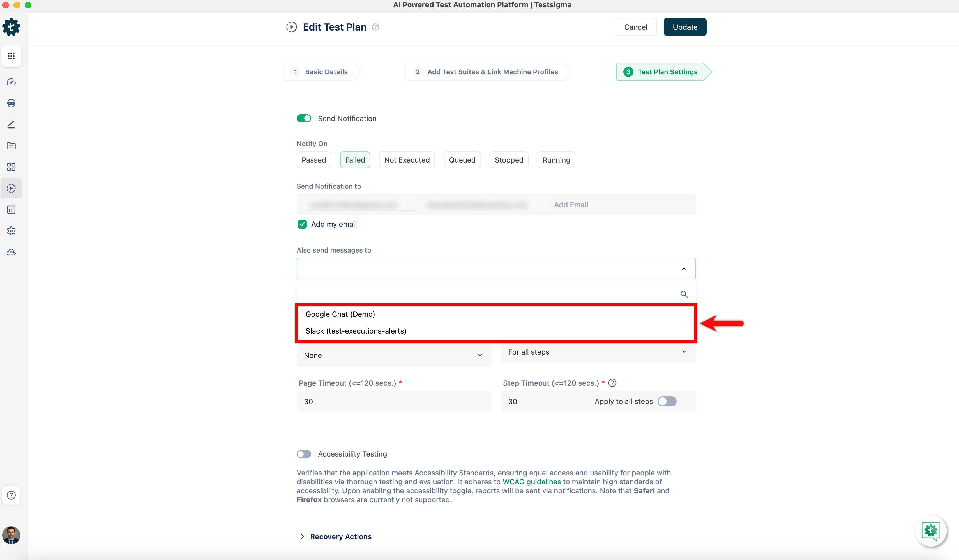Enable the Apply to all steps toggle
The image size is (959, 560).
point(667,401)
